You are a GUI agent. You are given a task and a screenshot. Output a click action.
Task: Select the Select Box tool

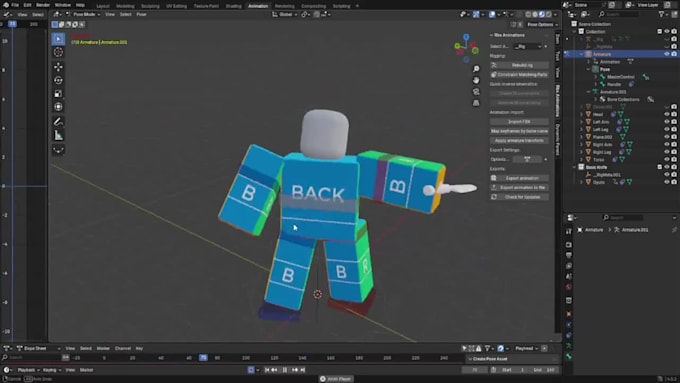[58, 39]
